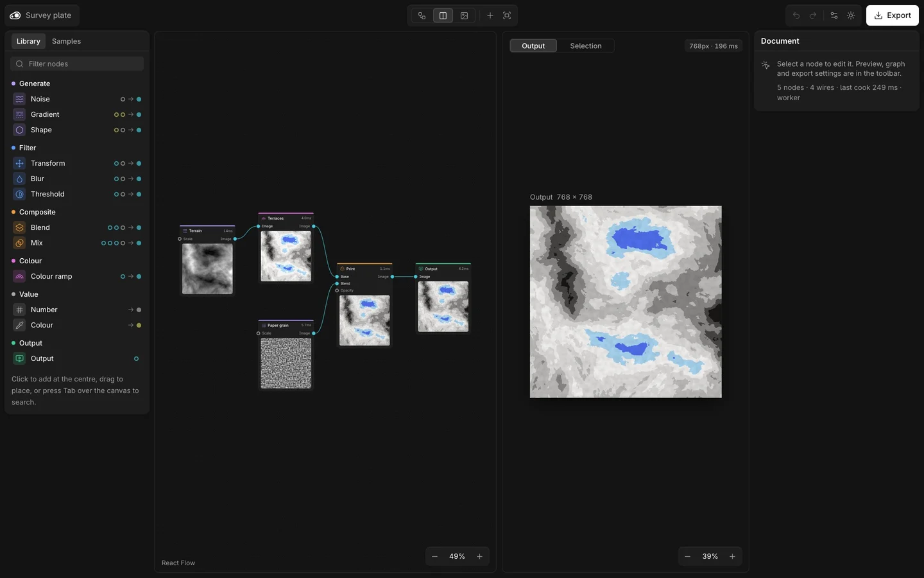This screenshot has height=578, width=924.
Task: Toggle the light theme sun icon
Action: pyautogui.click(x=851, y=15)
